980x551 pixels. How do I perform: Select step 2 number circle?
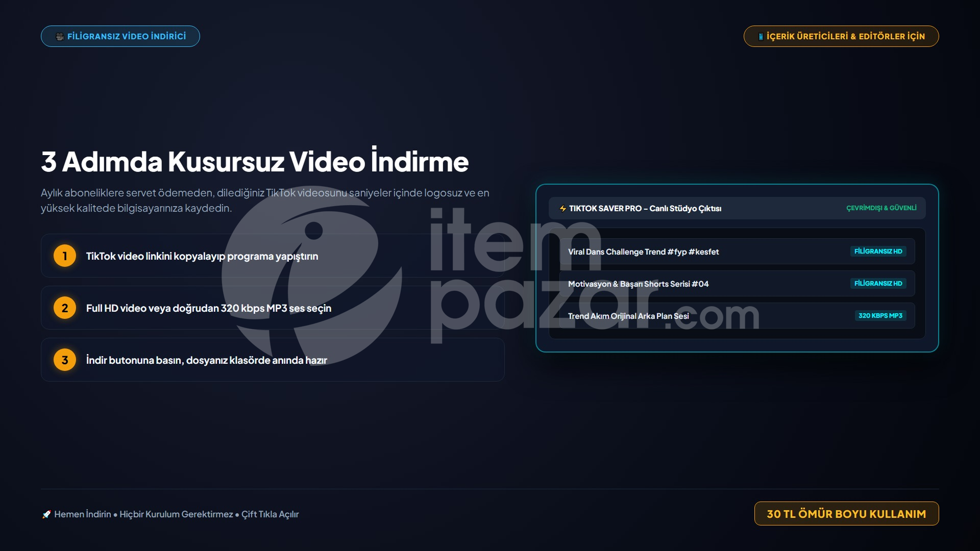65,308
